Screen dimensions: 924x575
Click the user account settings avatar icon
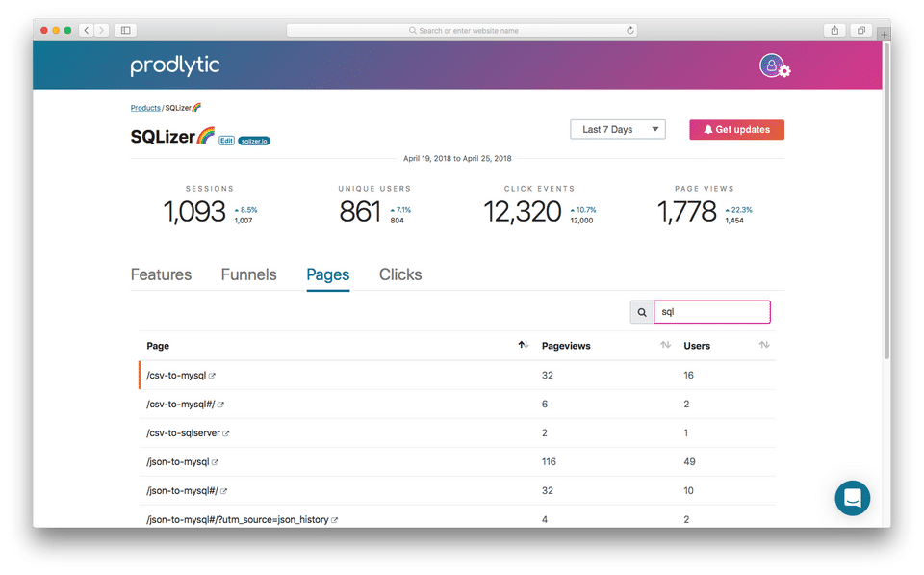click(772, 65)
